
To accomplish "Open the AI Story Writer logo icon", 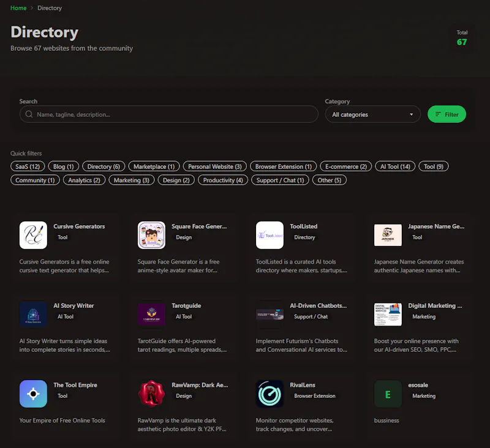I will point(33,315).
